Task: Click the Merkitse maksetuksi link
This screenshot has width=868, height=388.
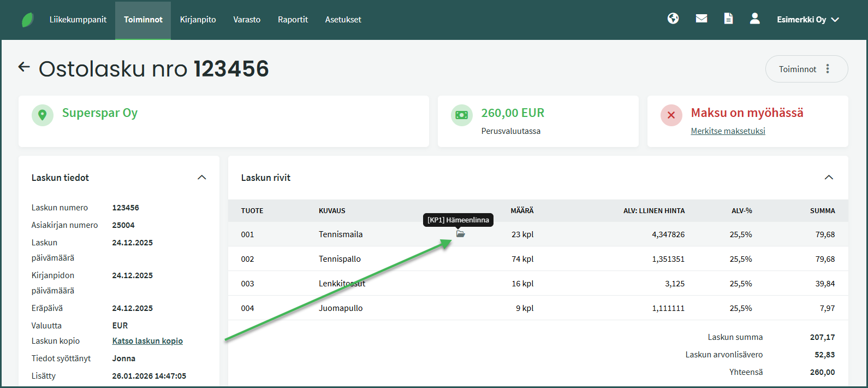Action: (728, 131)
